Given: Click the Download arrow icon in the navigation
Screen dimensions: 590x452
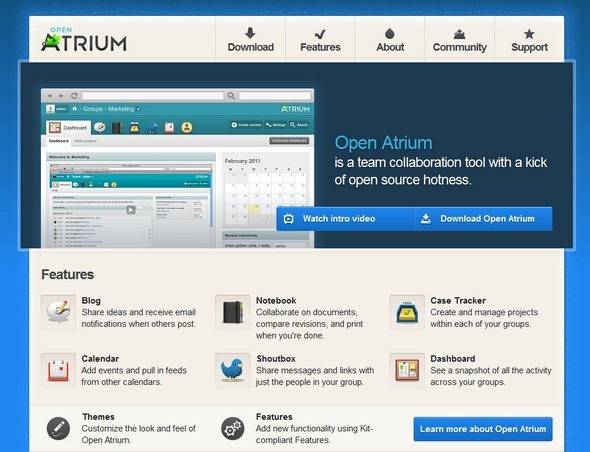Looking at the screenshot, I should [x=250, y=33].
